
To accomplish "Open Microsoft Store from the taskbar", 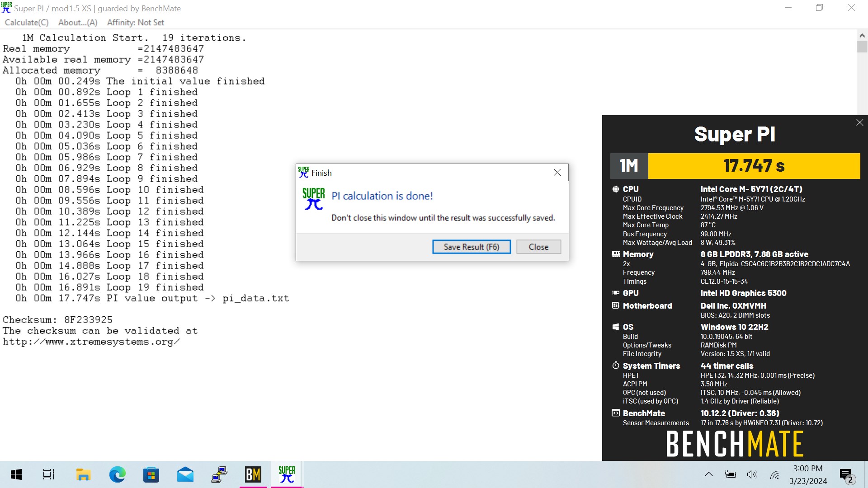I will [x=151, y=474].
